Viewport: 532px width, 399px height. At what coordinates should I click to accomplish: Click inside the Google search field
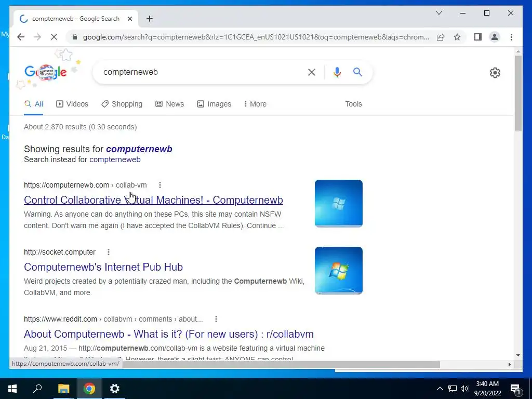coord(200,72)
